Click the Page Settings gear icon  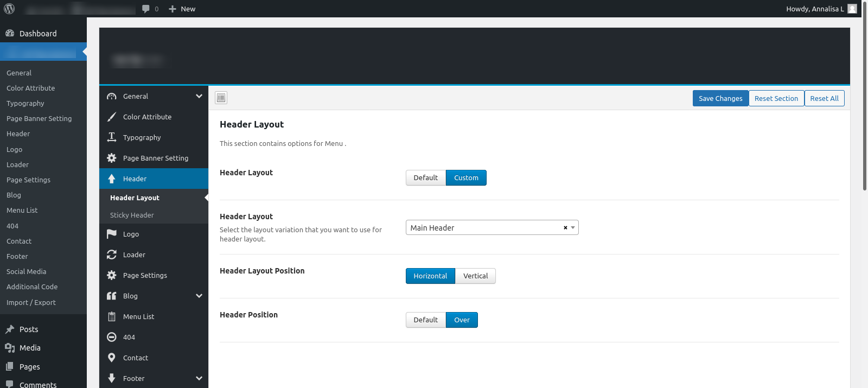pos(112,275)
